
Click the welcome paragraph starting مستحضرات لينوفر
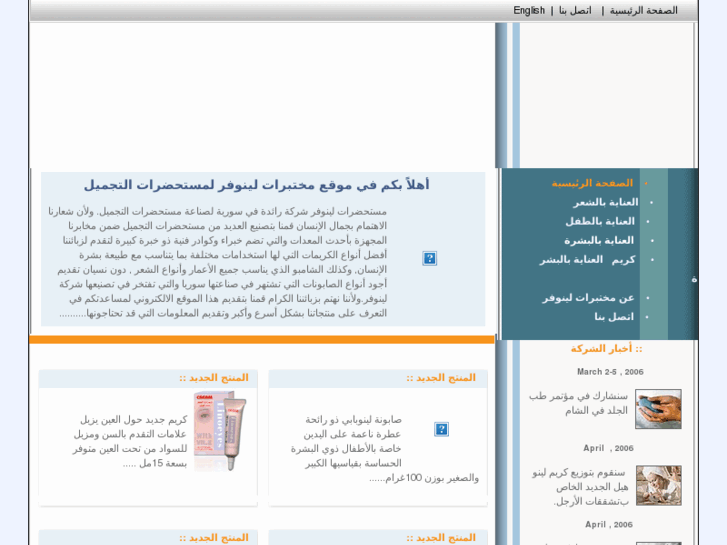[x=217, y=263]
